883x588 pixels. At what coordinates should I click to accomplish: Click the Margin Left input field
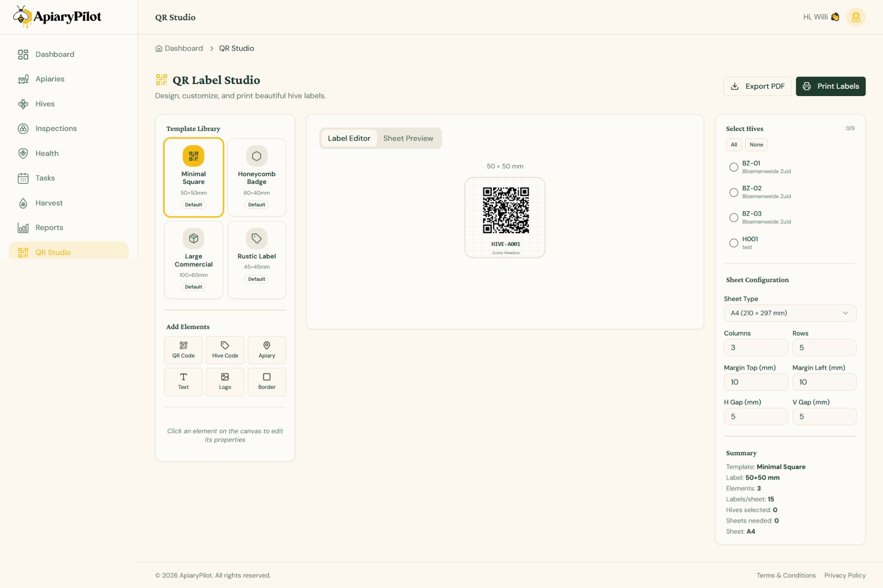point(824,382)
